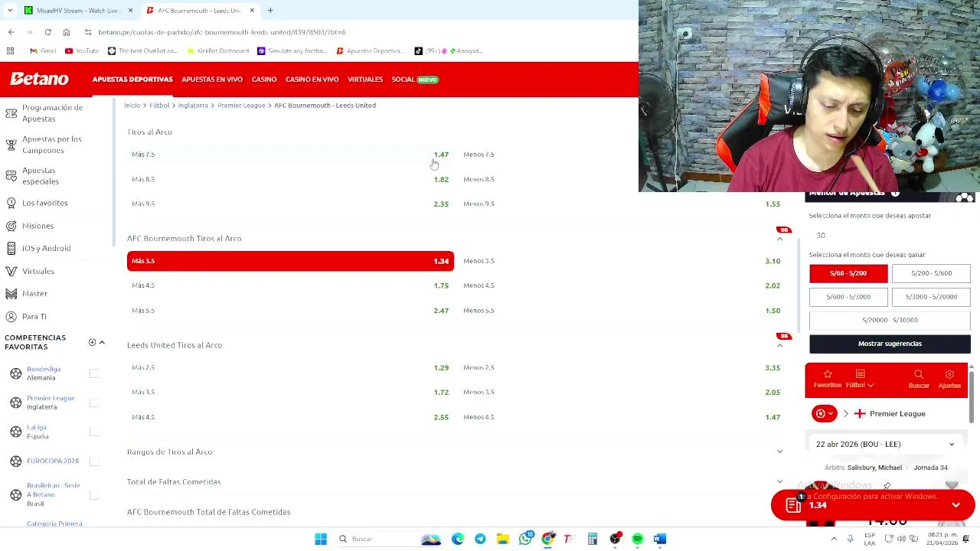This screenshot has height=551, width=980.
Task: Tick the Bundesliga Alemania checkbox
Action: coord(94,373)
